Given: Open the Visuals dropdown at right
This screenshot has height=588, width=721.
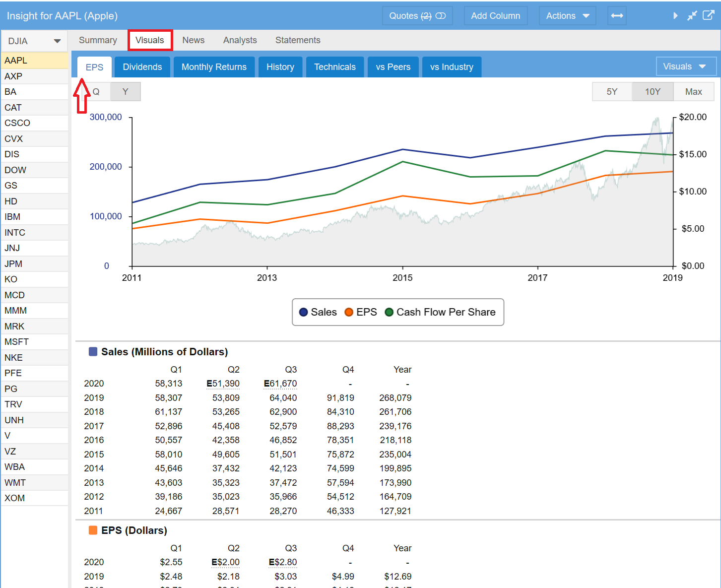Looking at the screenshot, I should pyautogui.click(x=686, y=66).
